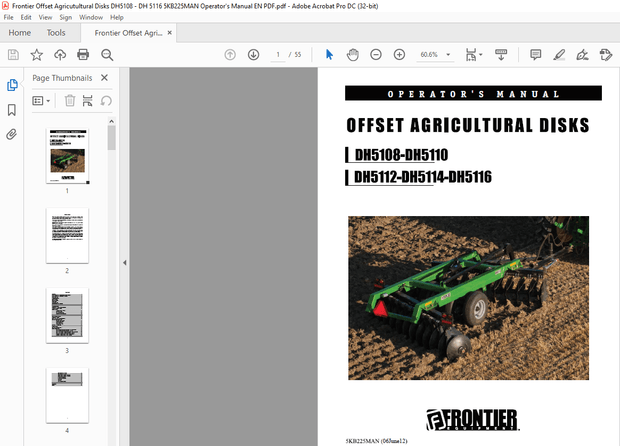This screenshot has height=446, width=620.
Task: Open the Bookmarks panel icon
Action: click(12, 110)
